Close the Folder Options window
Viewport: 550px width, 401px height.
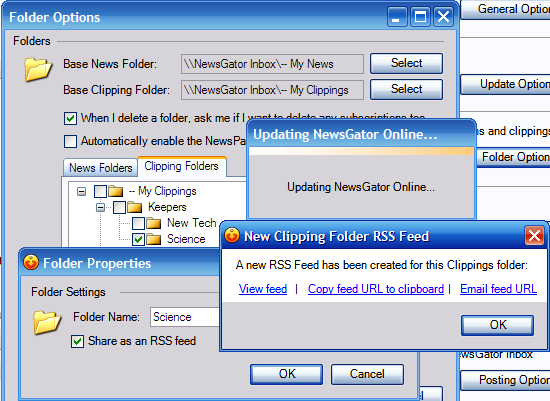[x=443, y=16]
